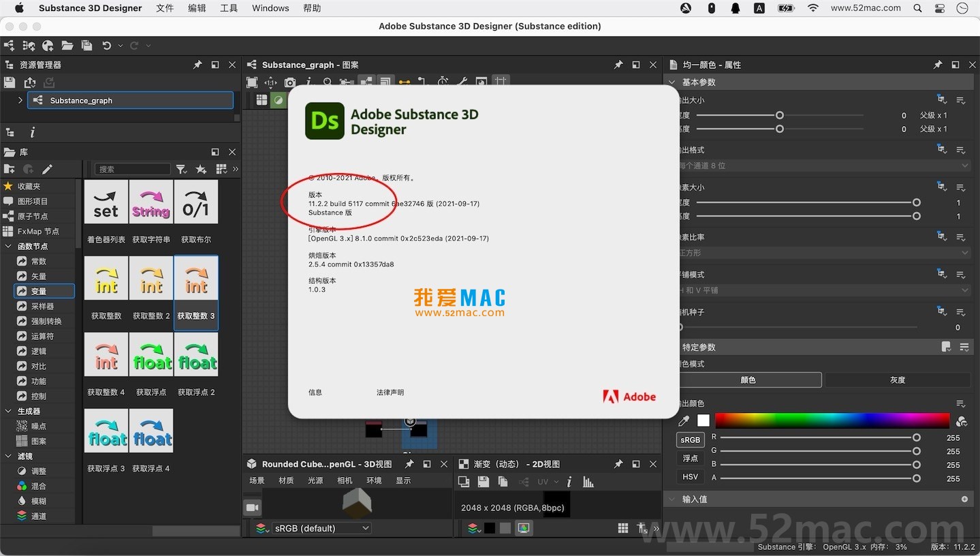Collapse the 滤镜 category
The image size is (980, 556).
[x=8, y=456]
